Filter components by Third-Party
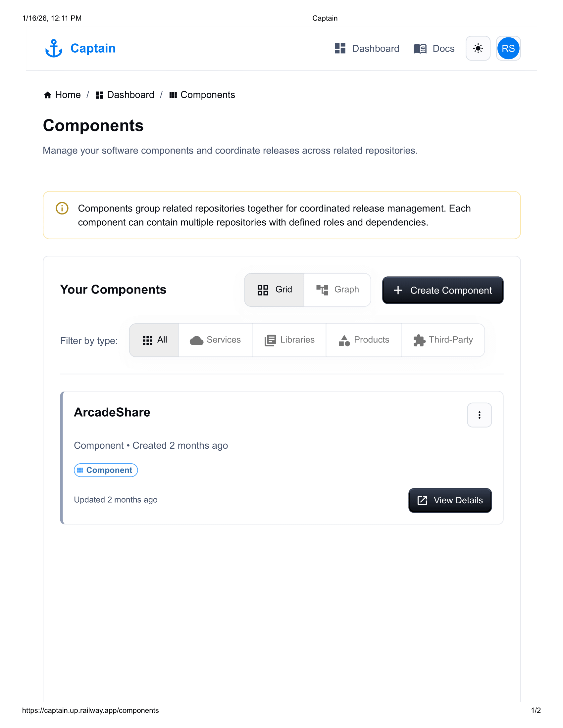The height and width of the screenshot is (728, 563). pyautogui.click(x=443, y=340)
